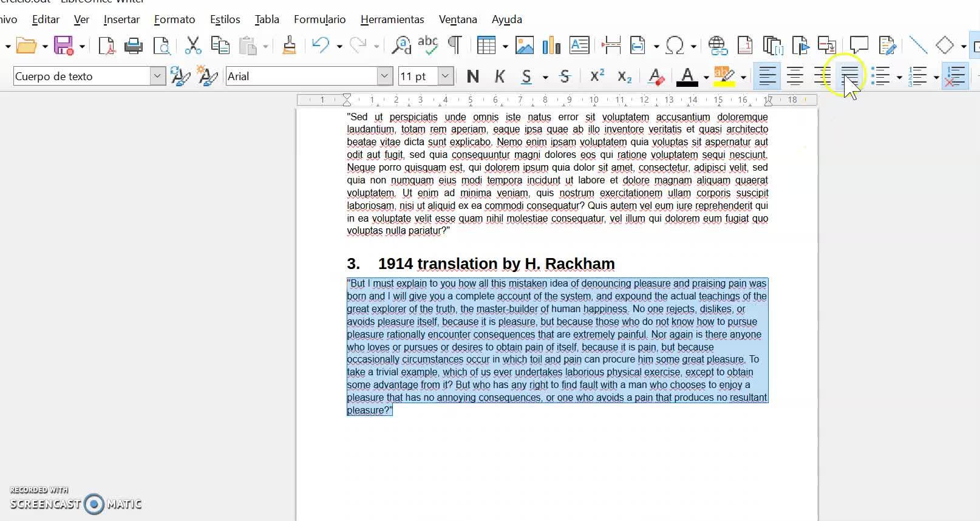Apply the red font color swatch
The width and height of the screenshot is (980, 521).
[x=687, y=77]
